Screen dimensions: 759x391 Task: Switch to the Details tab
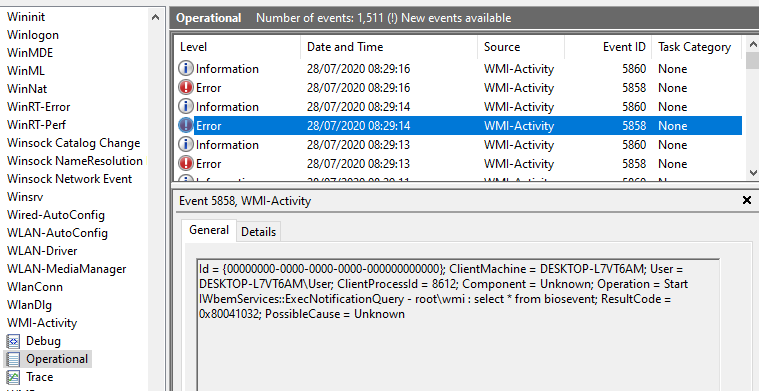pyautogui.click(x=258, y=232)
